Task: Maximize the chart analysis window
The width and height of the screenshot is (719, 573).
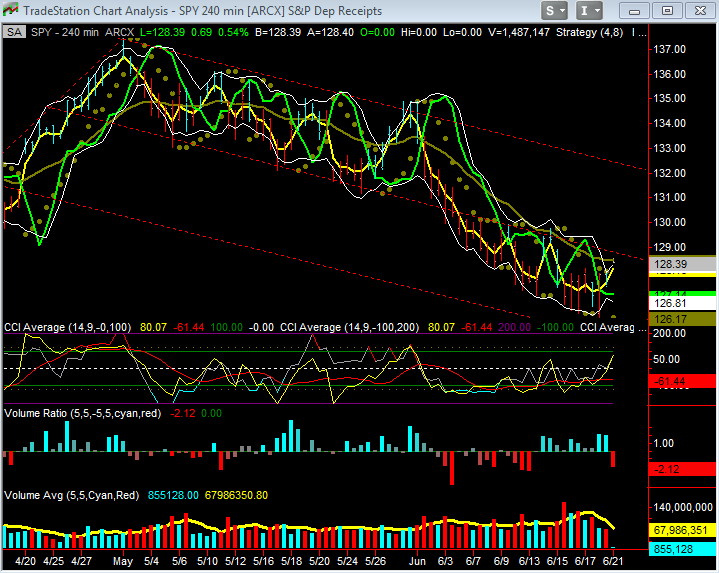Action: [x=667, y=11]
